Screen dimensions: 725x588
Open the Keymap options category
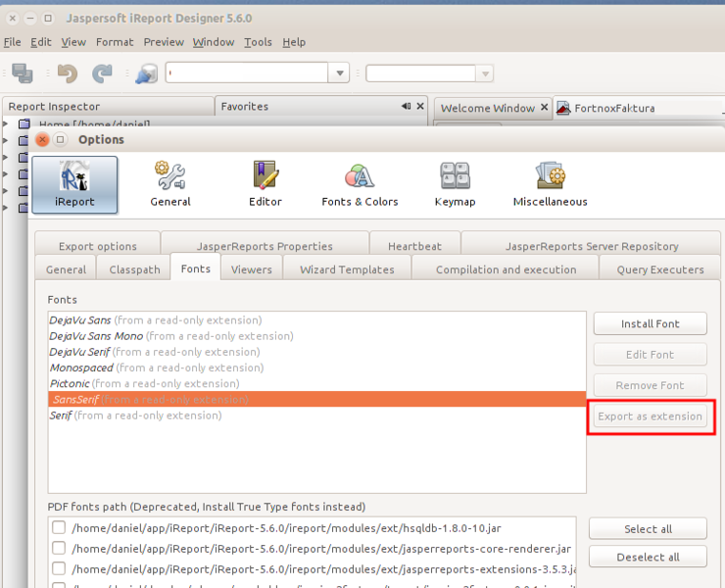[455, 184]
